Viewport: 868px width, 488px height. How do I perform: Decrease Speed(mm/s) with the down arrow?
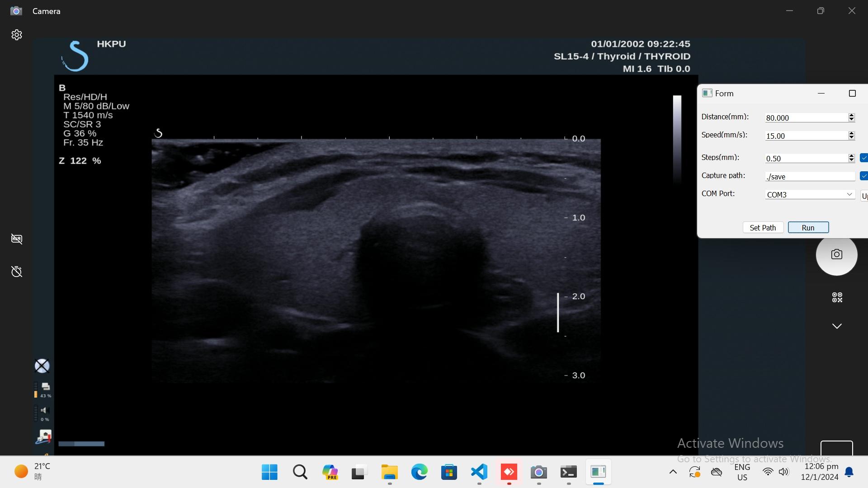point(851,138)
